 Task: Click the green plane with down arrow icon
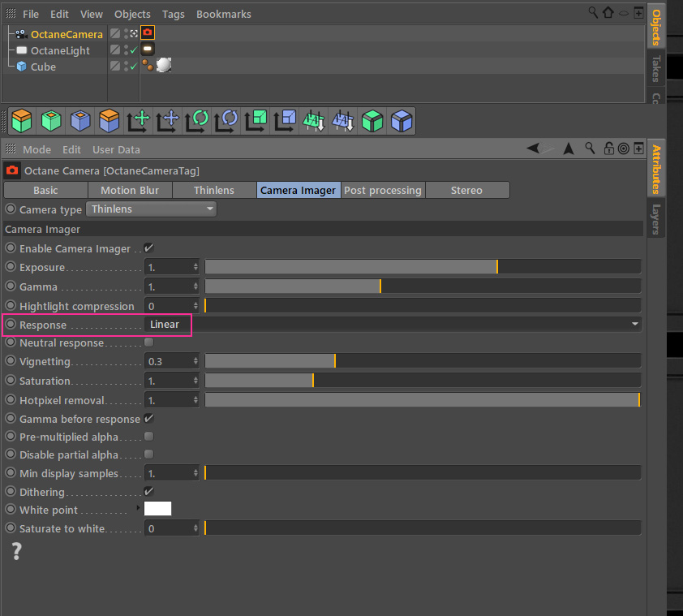[x=314, y=121]
